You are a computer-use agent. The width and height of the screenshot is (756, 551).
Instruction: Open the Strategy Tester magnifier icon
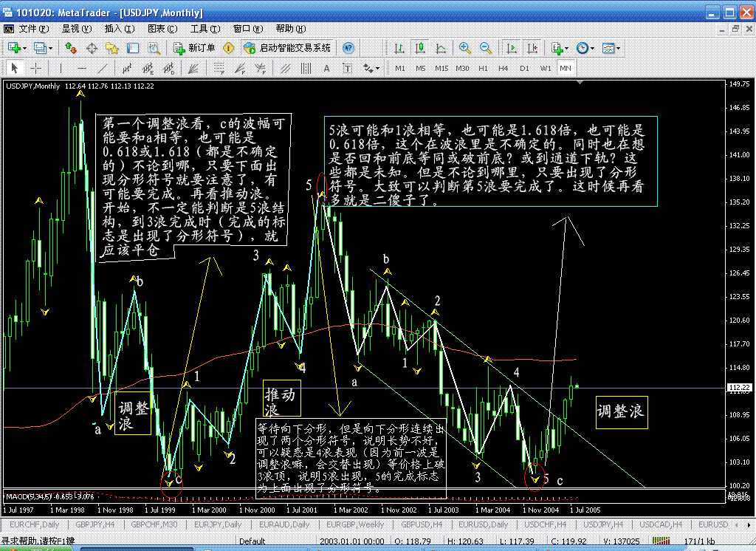154,48
